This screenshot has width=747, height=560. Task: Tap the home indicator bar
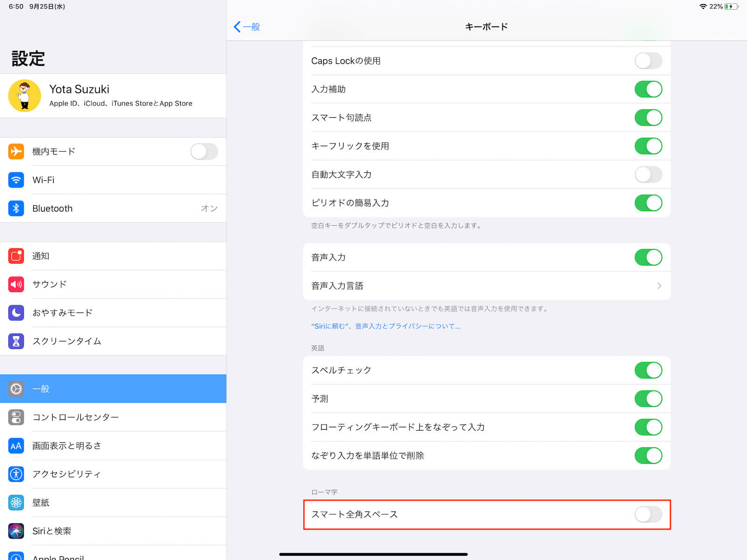[373, 554]
